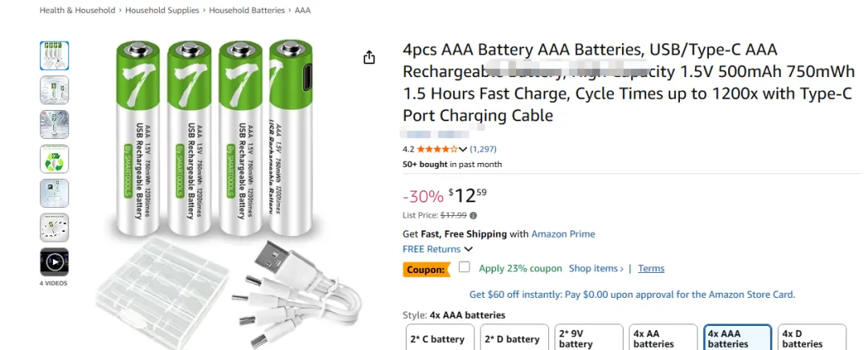Play the product videos thumbnail

(55, 262)
